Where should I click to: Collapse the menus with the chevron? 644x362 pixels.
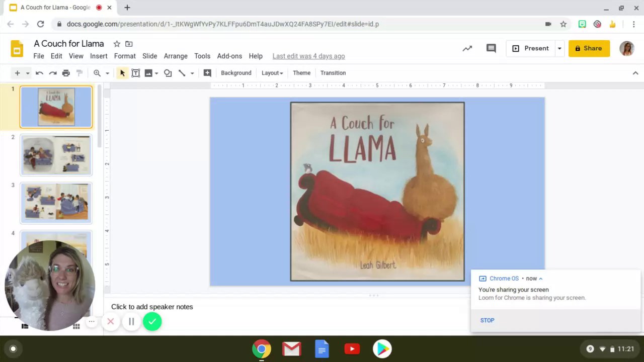(635, 73)
